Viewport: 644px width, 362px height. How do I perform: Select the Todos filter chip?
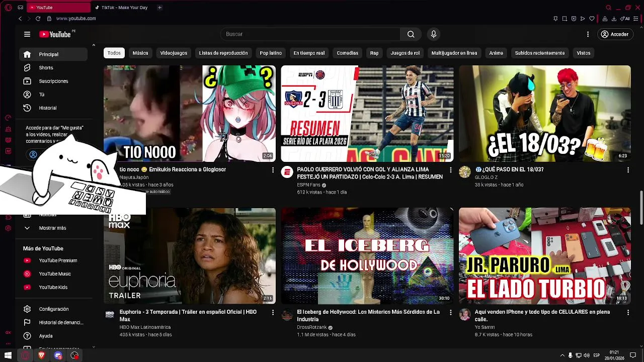point(114,53)
